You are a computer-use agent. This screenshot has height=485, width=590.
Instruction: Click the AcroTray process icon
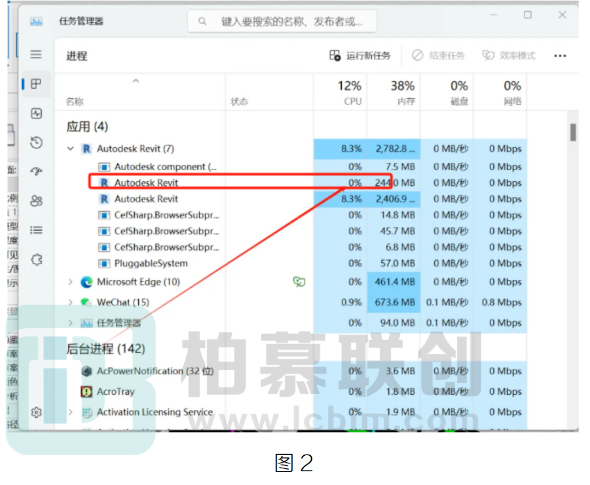coord(87,392)
